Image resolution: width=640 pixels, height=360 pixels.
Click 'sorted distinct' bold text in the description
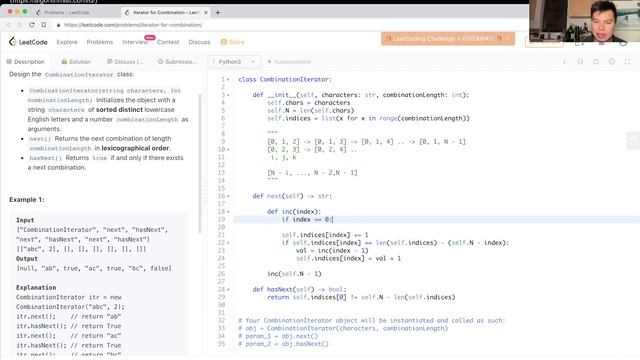[x=119, y=110]
